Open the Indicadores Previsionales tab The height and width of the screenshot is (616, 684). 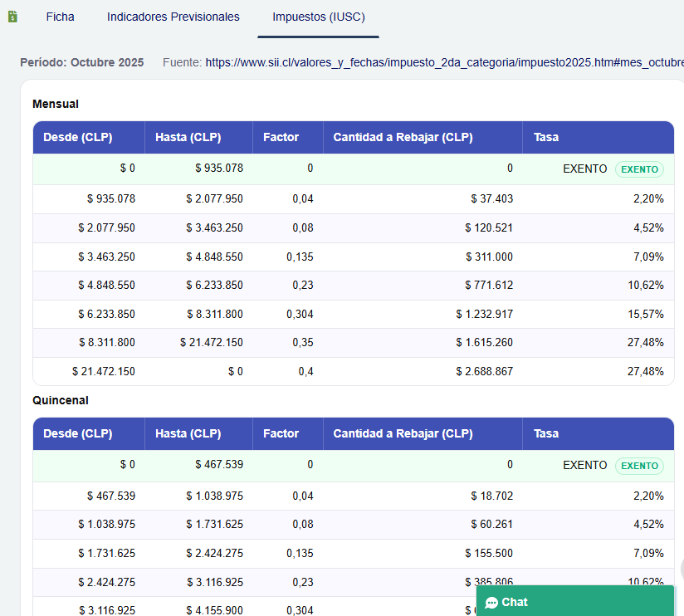[173, 17]
